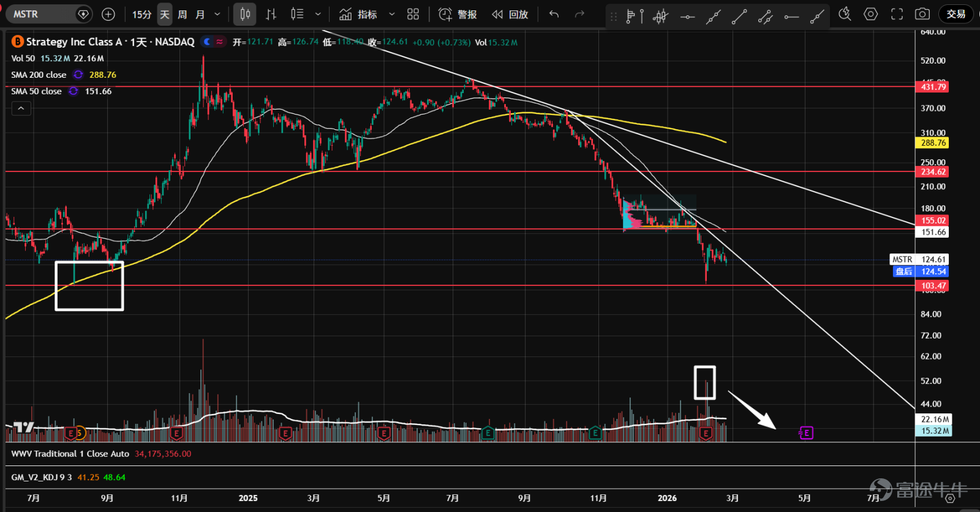Open chart settings hexagon icon
This screenshot has width=980, height=512.
tap(871, 14)
